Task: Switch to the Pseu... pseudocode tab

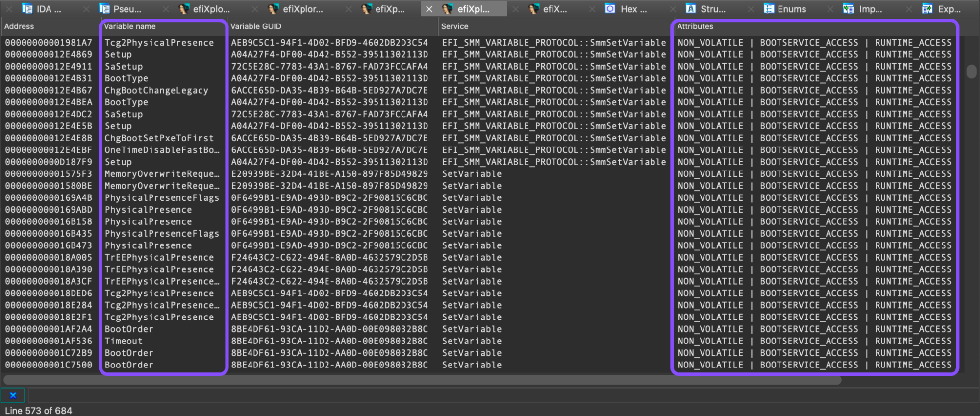Action: [127, 9]
